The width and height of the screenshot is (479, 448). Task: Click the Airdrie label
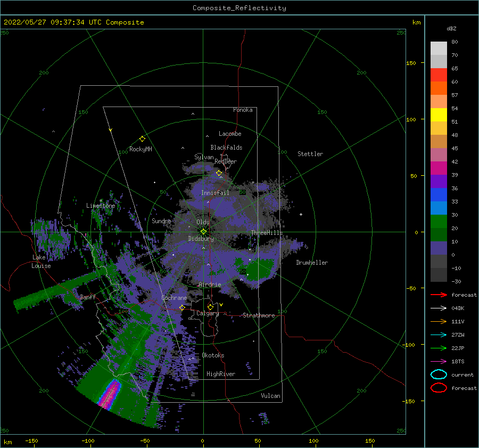click(210, 284)
